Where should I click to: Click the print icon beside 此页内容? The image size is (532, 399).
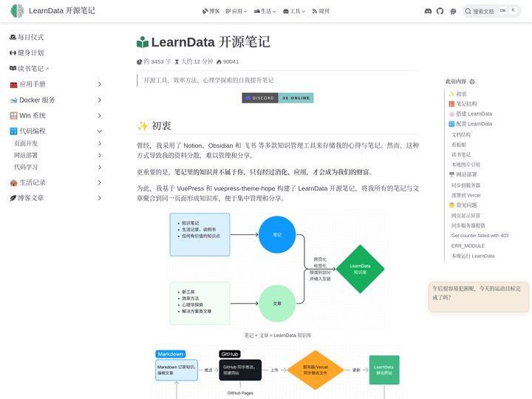(x=472, y=82)
